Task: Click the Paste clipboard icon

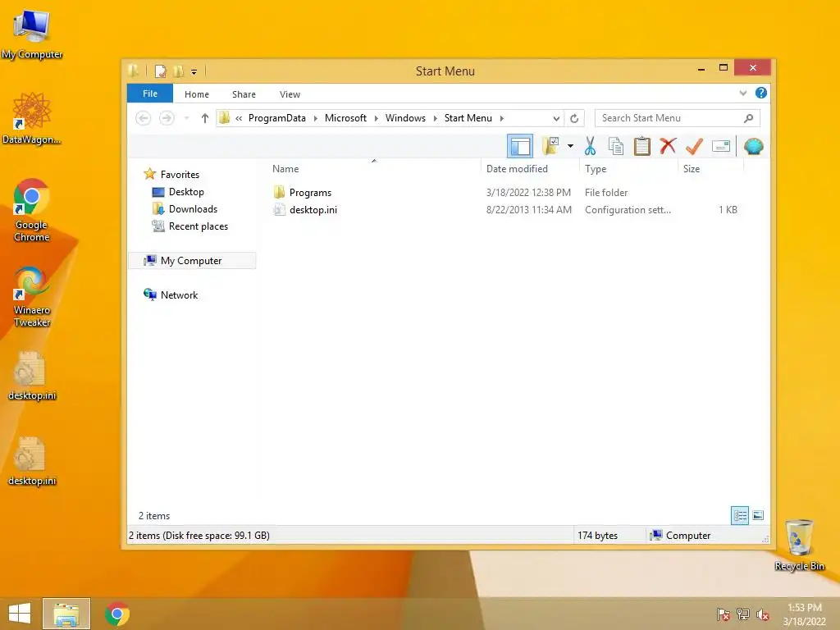Action: [641, 146]
